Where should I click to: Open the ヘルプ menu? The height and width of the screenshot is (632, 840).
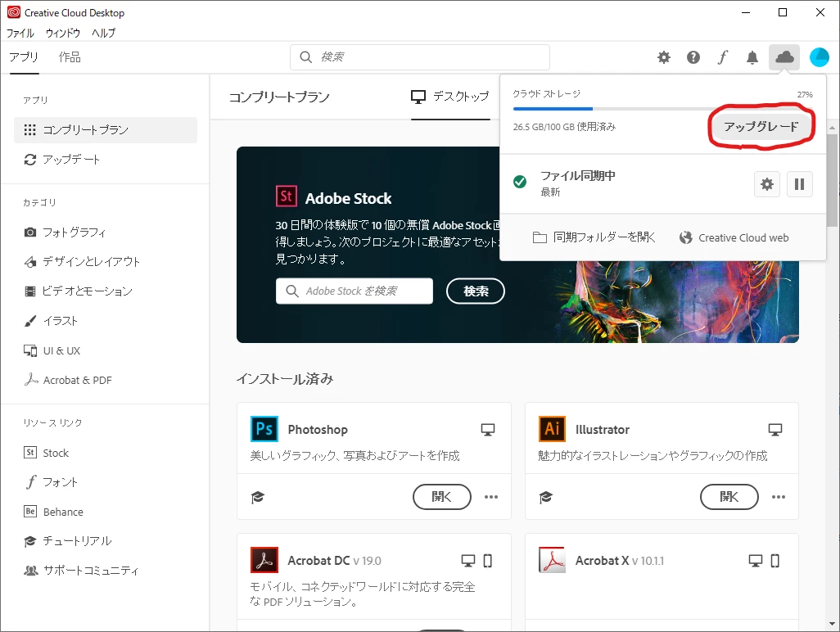(103, 33)
